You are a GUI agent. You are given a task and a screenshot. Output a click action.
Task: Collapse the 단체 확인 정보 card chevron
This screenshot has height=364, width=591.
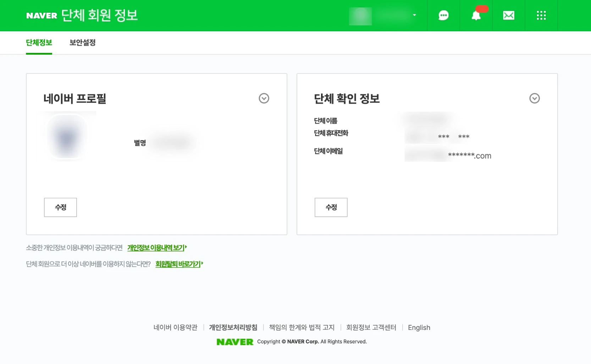pos(535,98)
